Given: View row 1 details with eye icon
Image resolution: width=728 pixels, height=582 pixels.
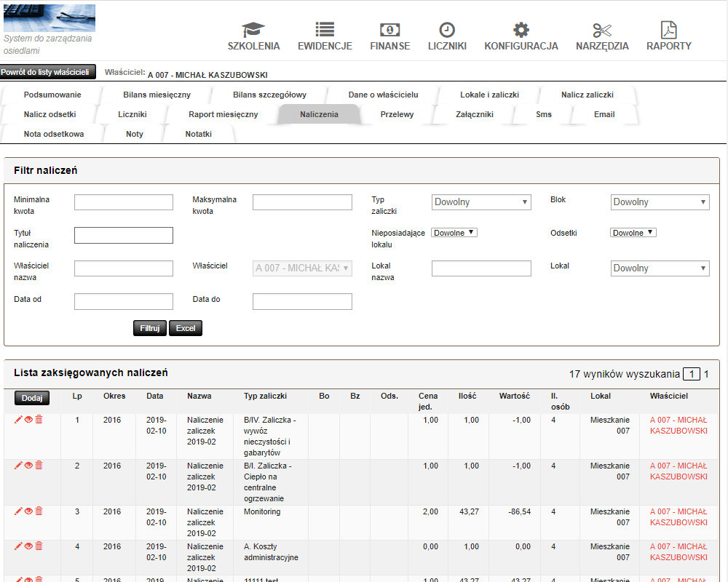Looking at the screenshot, I should pos(28,420).
